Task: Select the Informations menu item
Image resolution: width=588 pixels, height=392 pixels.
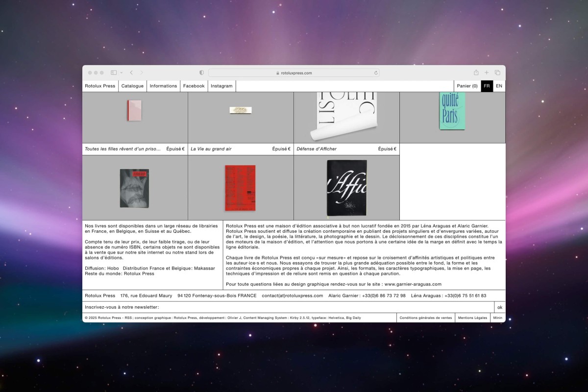Action: click(163, 86)
